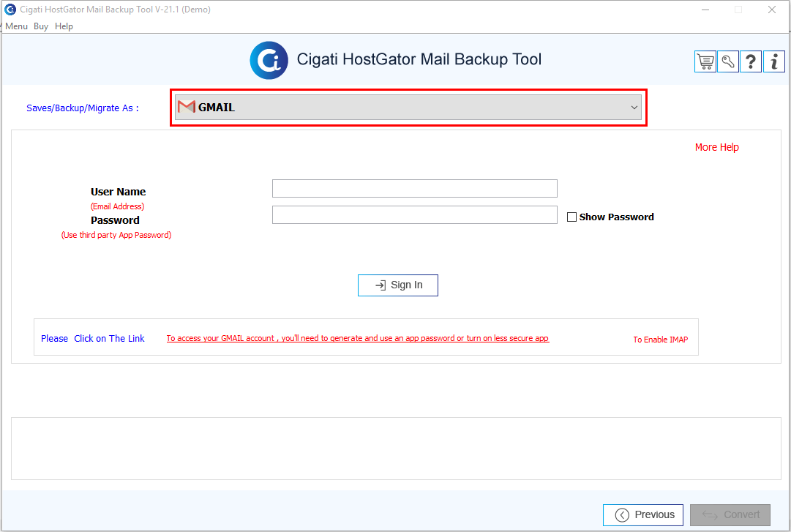Click the "(Use third party App Password)" hint
The width and height of the screenshot is (791, 532).
tap(116, 235)
